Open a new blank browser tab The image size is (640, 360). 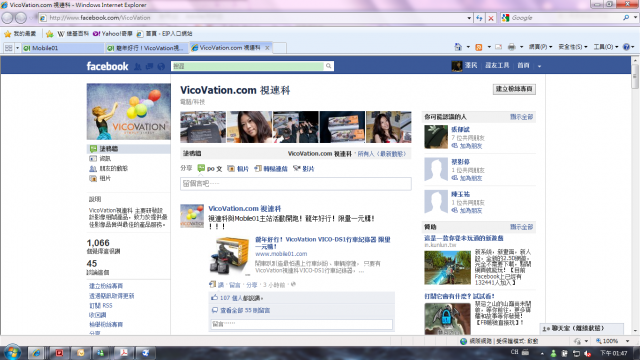279,48
